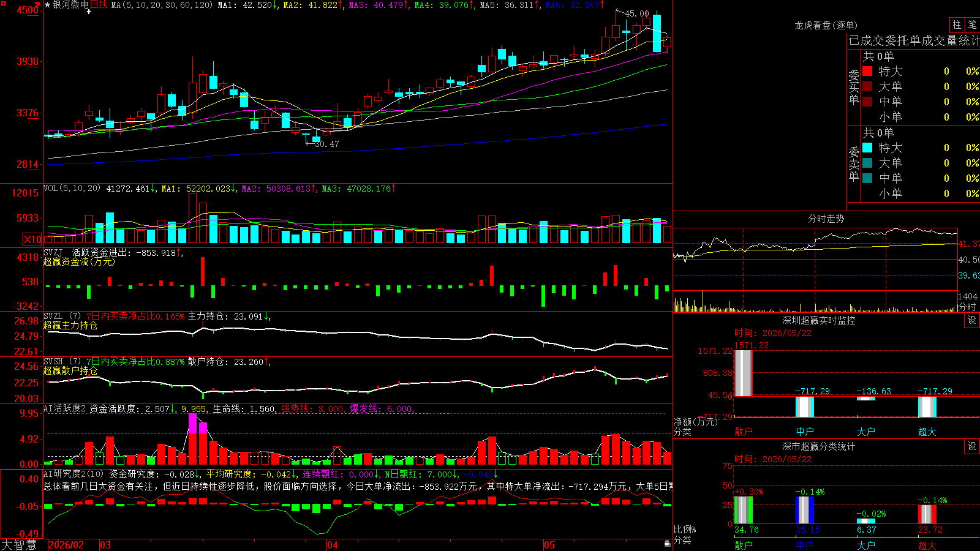Click the 日线 period label
980x551 pixels.
click(99, 5)
